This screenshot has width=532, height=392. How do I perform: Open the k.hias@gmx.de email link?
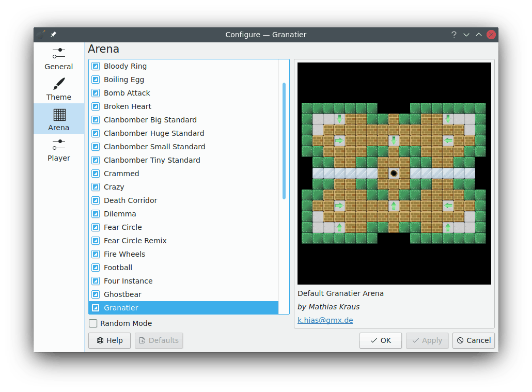(325, 320)
